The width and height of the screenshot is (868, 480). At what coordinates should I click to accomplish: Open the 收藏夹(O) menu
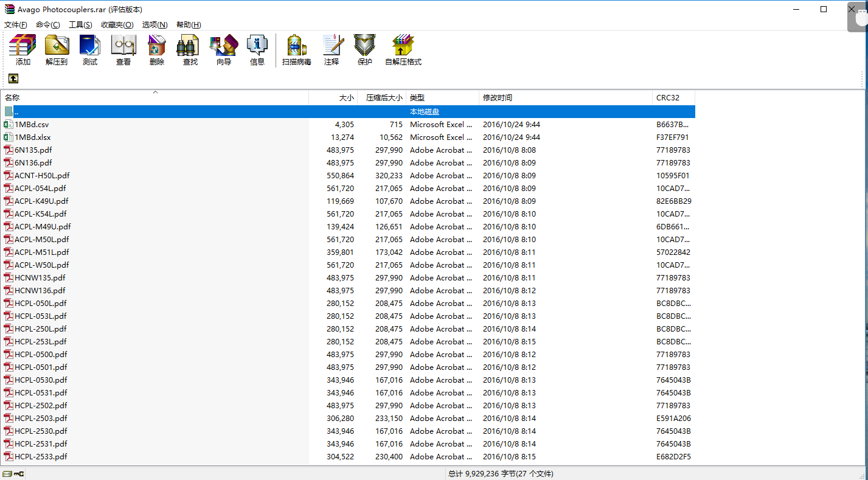pyautogui.click(x=117, y=24)
